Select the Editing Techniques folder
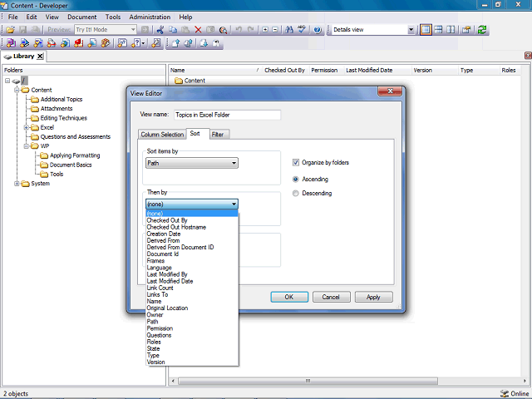The width and height of the screenshot is (532, 399). 64,118
